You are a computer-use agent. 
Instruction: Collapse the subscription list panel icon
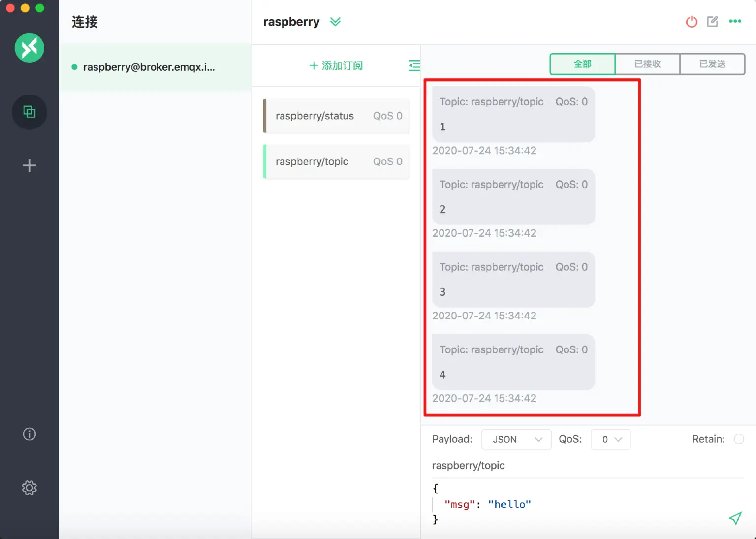pos(414,65)
